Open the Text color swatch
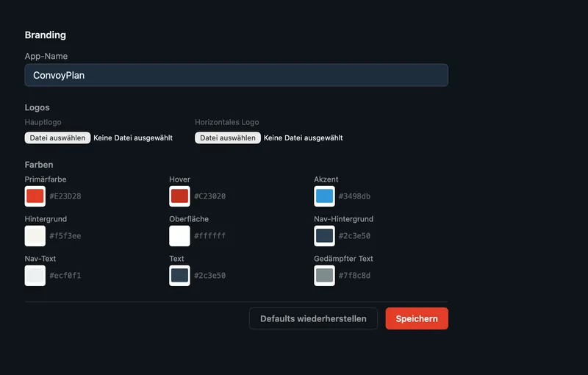Screen dimensions: 588x375 pyautogui.click(x=179, y=276)
